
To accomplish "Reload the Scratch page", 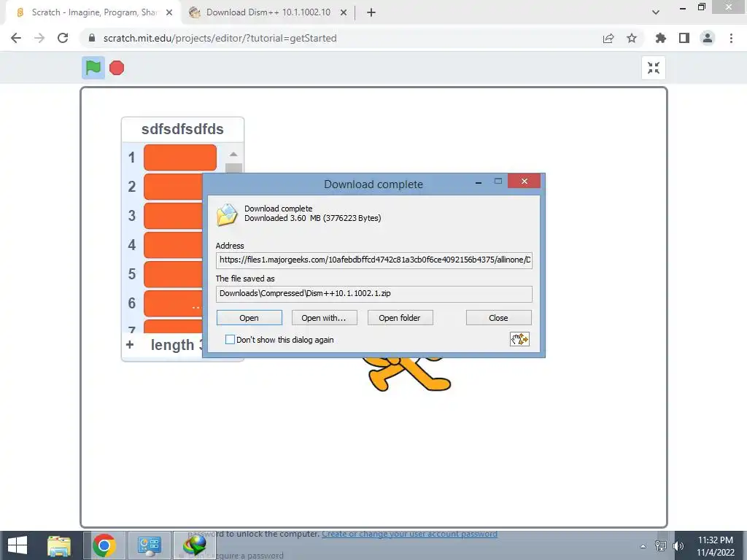I will point(63,38).
